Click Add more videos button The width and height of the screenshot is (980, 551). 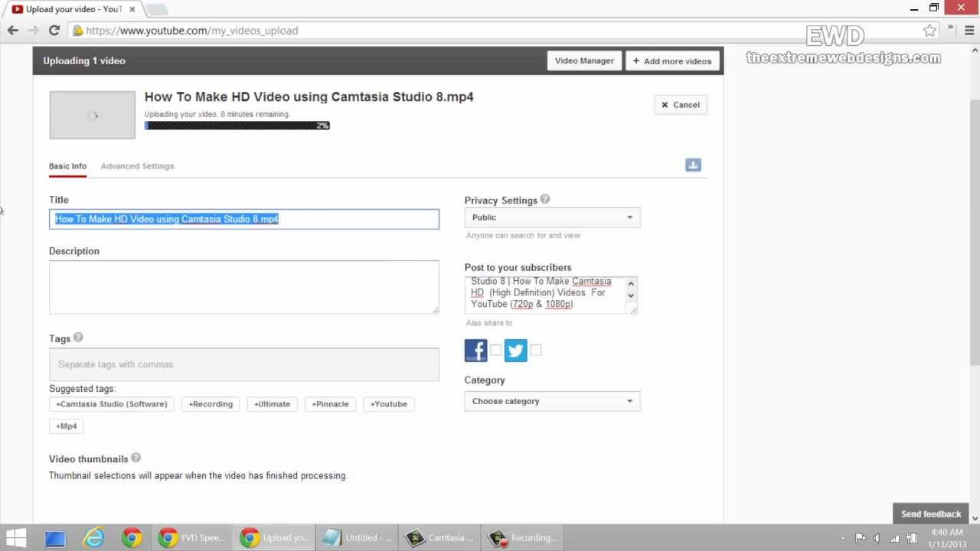tap(671, 61)
